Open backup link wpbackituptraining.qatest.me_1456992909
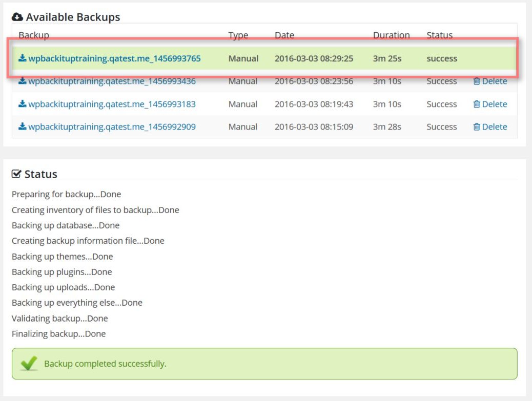This screenshot has height=401, width=532. (x=112, y=127)
